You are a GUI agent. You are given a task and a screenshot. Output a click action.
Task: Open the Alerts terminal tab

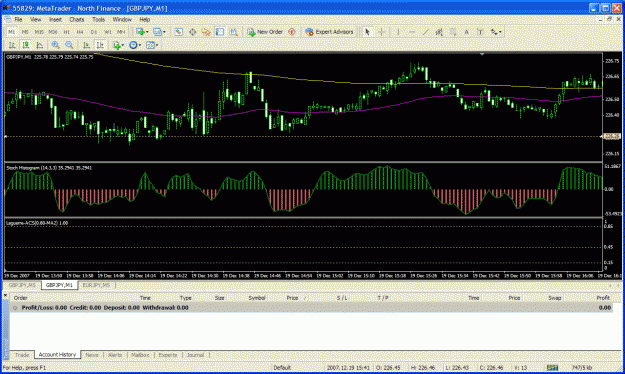(115, 355)
